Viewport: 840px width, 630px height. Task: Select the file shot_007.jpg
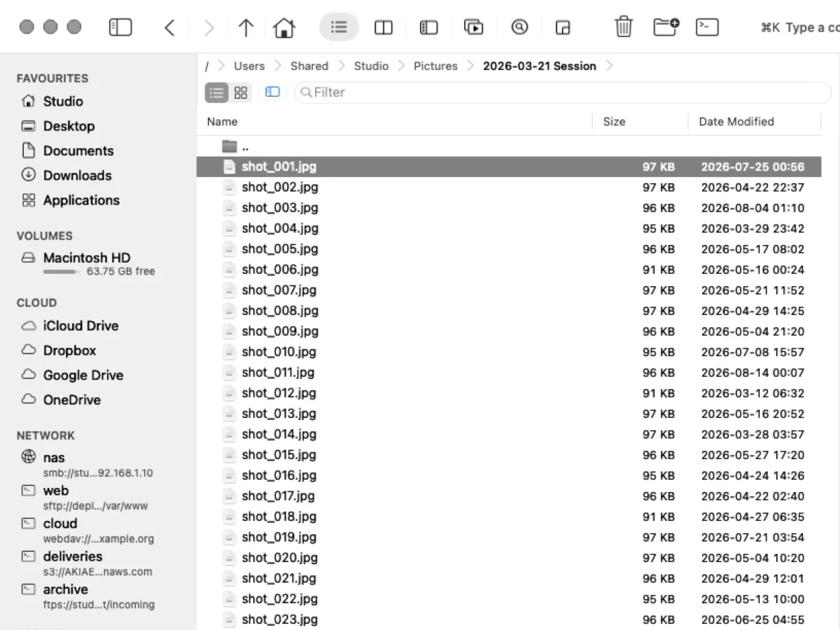coord(509,290)
